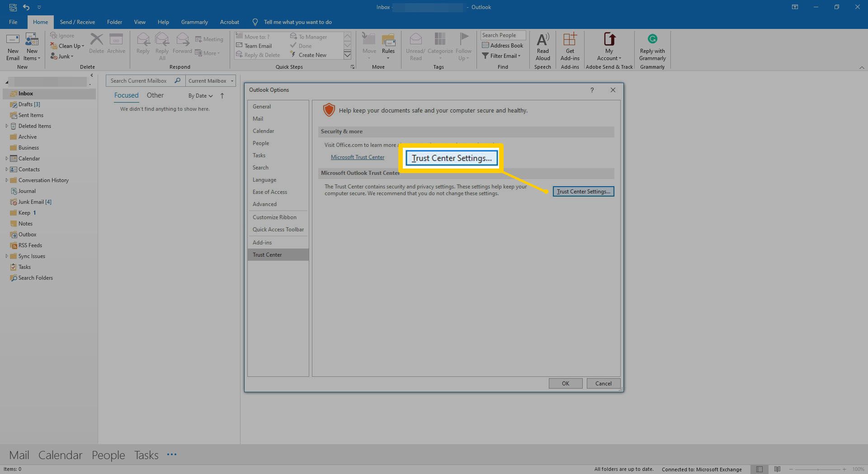Select the Drafts folder

pyautogui.click(x=49, y=104)
